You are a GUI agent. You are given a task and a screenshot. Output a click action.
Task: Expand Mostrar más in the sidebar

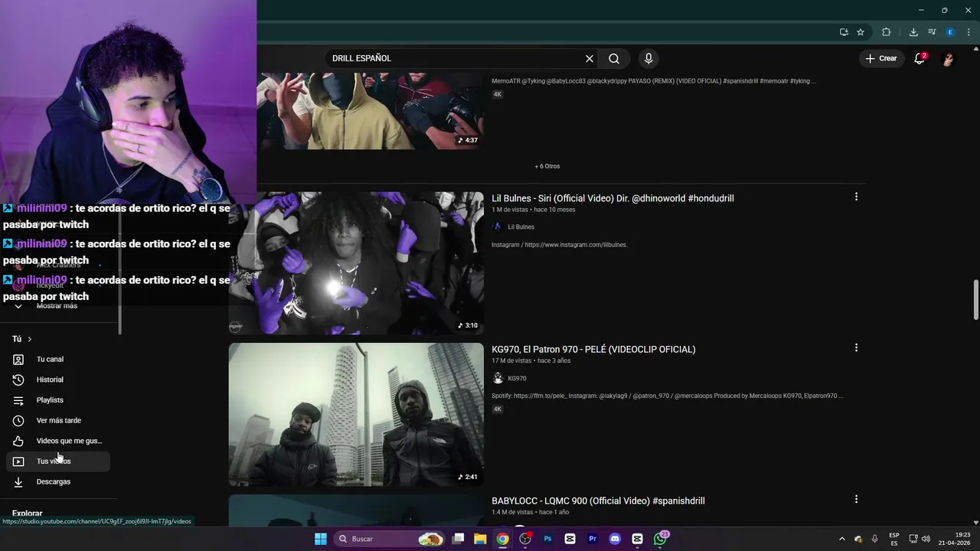coord(58,305)
